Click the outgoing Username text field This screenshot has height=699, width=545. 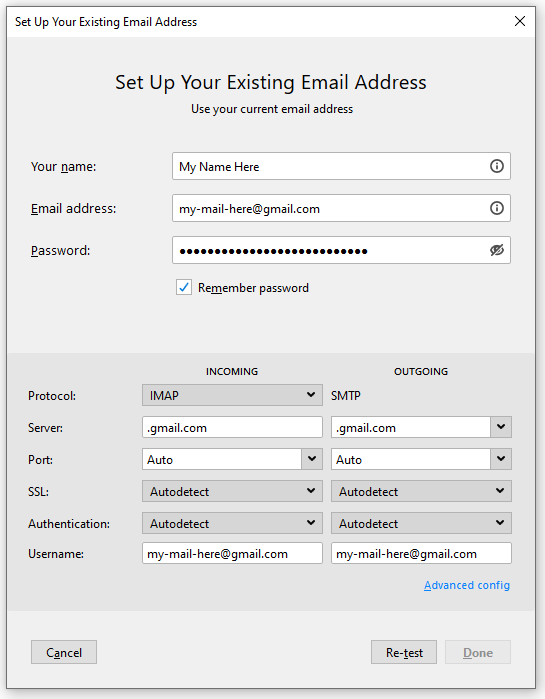[x=421, y=553]
